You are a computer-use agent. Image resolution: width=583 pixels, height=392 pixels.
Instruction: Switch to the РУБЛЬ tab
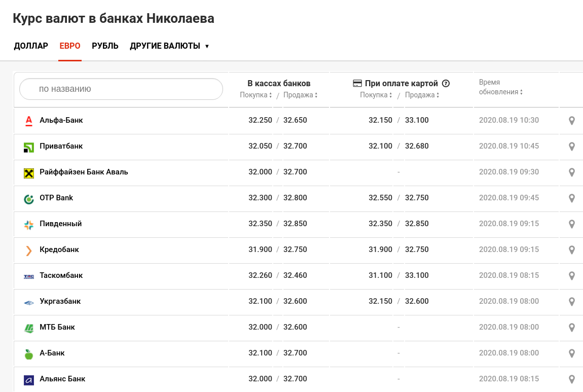pos(105,46)
